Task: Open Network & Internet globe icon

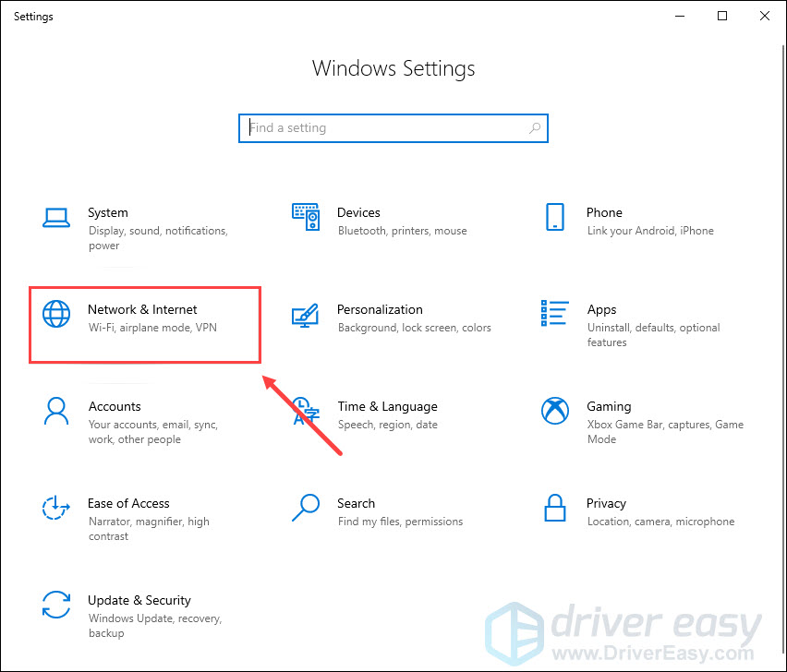Action: [x=56, y=314]
